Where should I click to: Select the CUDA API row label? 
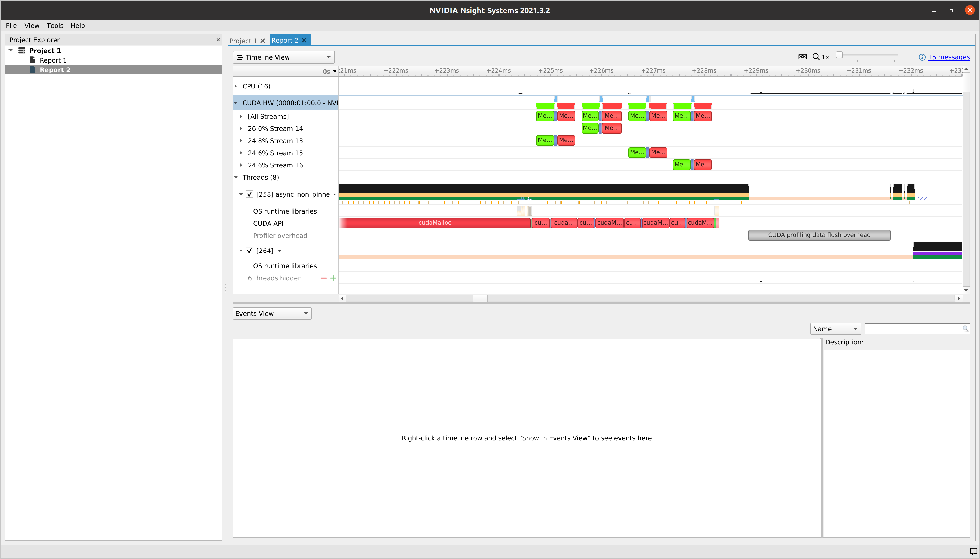[x=268, y=223]
